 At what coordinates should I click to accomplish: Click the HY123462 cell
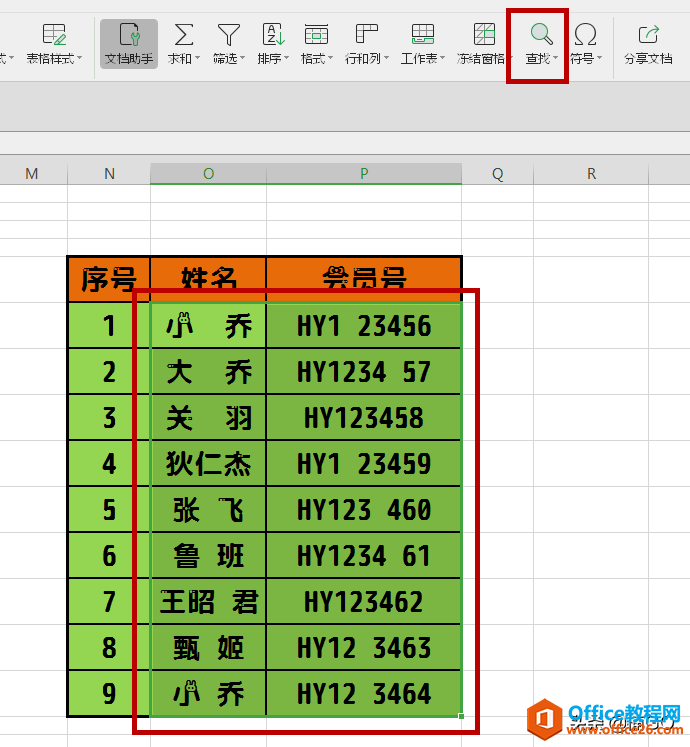tap(364, 602)
